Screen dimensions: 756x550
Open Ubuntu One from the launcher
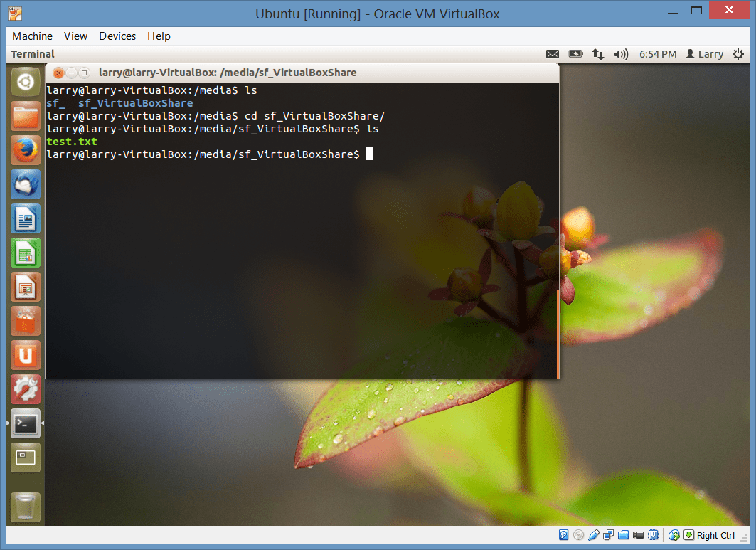(26, 356)
